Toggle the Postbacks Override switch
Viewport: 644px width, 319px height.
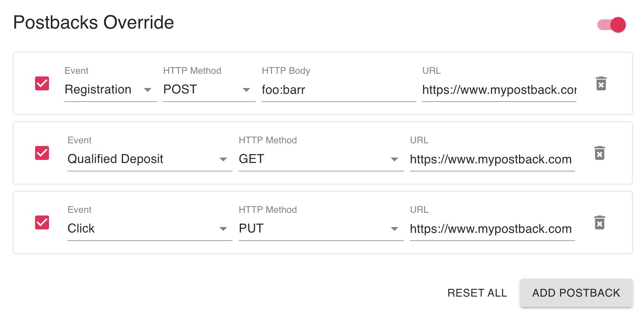pos(612,25)
